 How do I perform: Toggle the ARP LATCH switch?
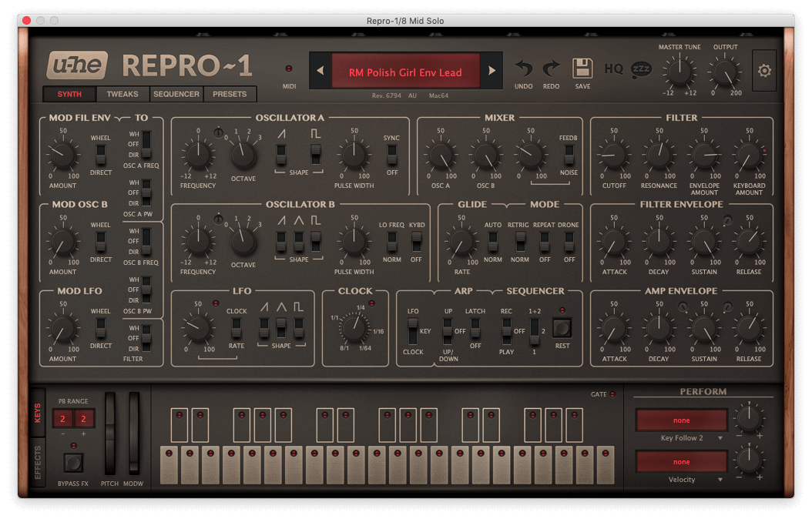pos(475,327)
